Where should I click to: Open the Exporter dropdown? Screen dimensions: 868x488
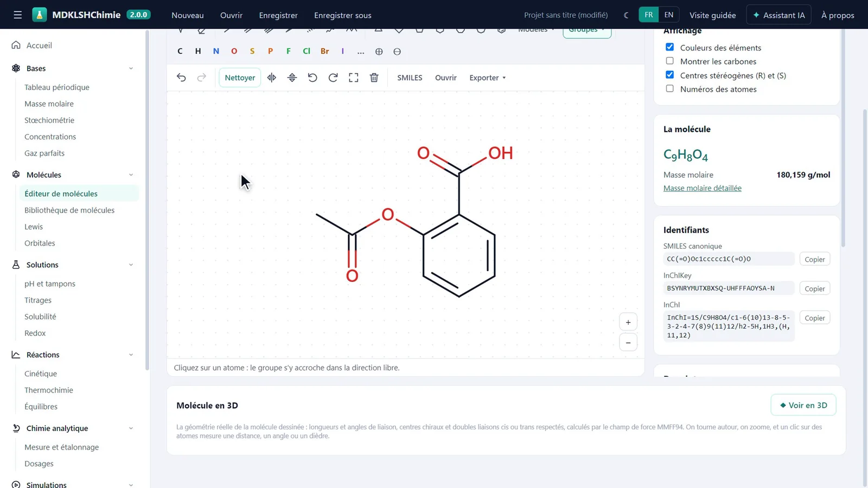point(487,78)
